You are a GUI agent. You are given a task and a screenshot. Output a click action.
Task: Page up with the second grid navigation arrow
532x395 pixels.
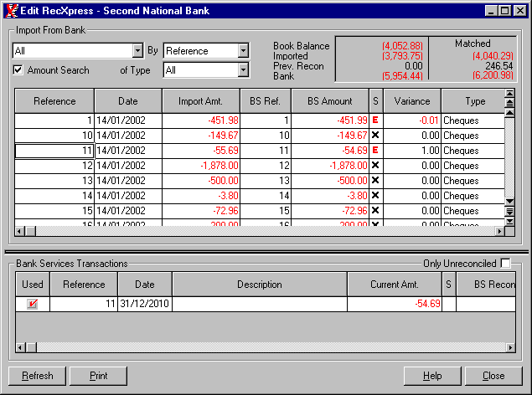pos(509,102)
